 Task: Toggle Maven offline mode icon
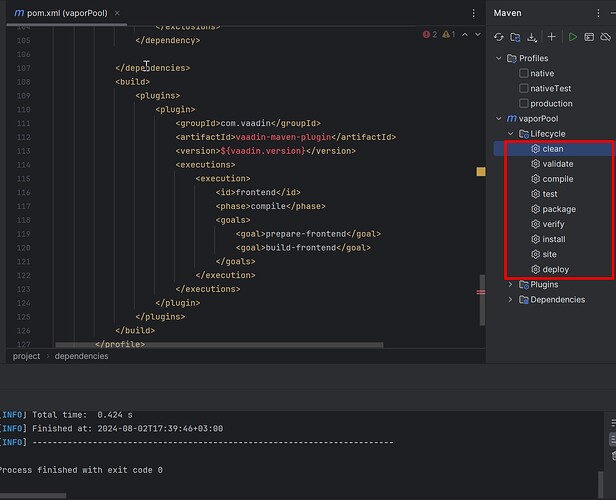pyautogui.click(x=607, y=37)
